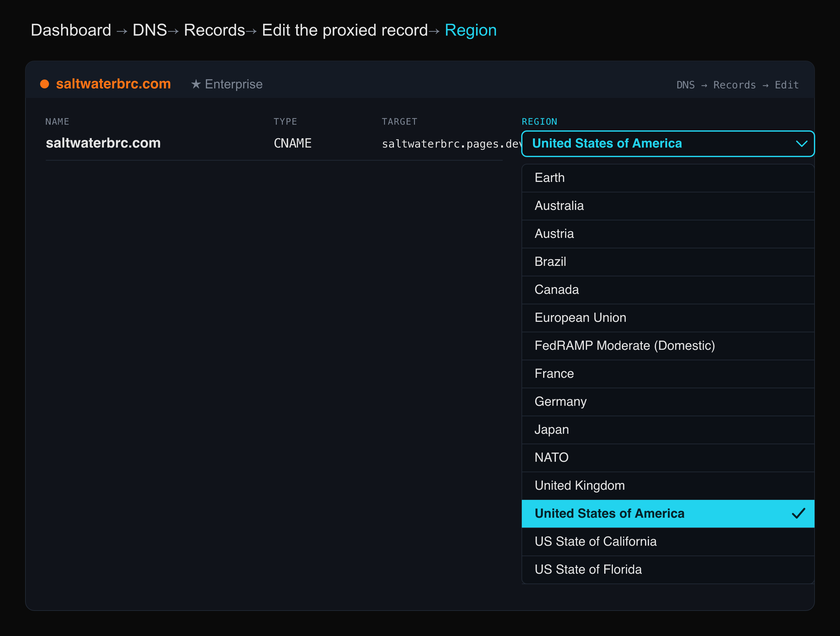The height and width of the screenshot is (636, 840).
Task: Click DNS in the panel breadcrumb
Action: [x=685, y=85]
